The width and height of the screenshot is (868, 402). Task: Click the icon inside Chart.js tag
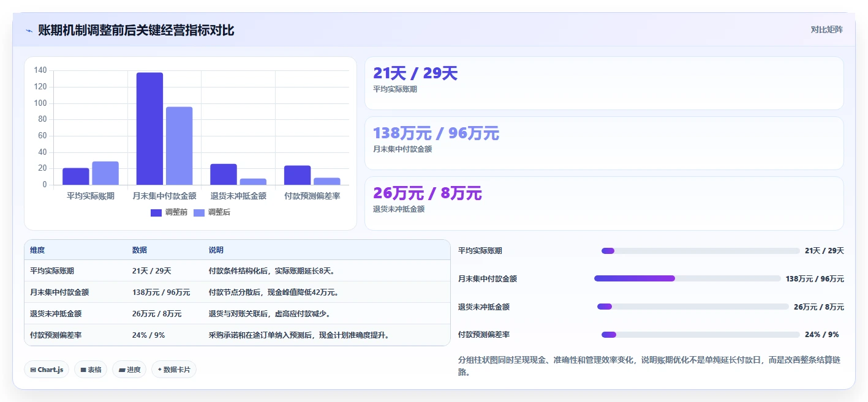pos(33,370)
